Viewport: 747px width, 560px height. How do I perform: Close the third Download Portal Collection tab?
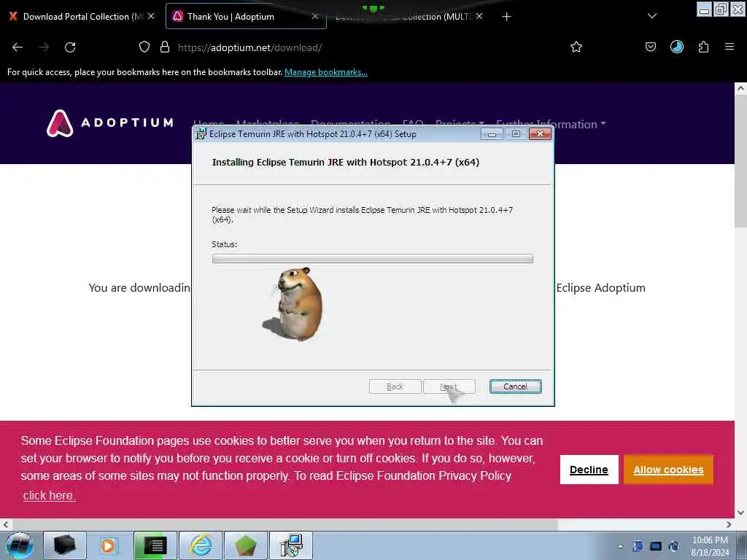[x=479, y=16]
